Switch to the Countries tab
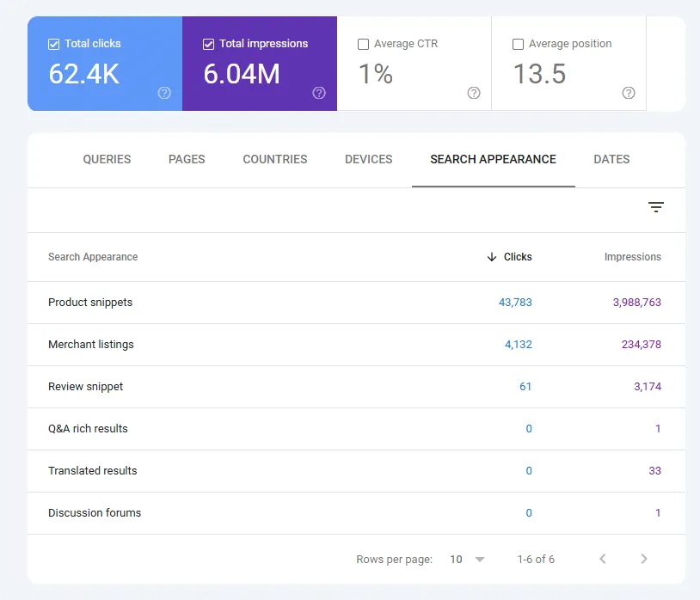 point(275,159)
